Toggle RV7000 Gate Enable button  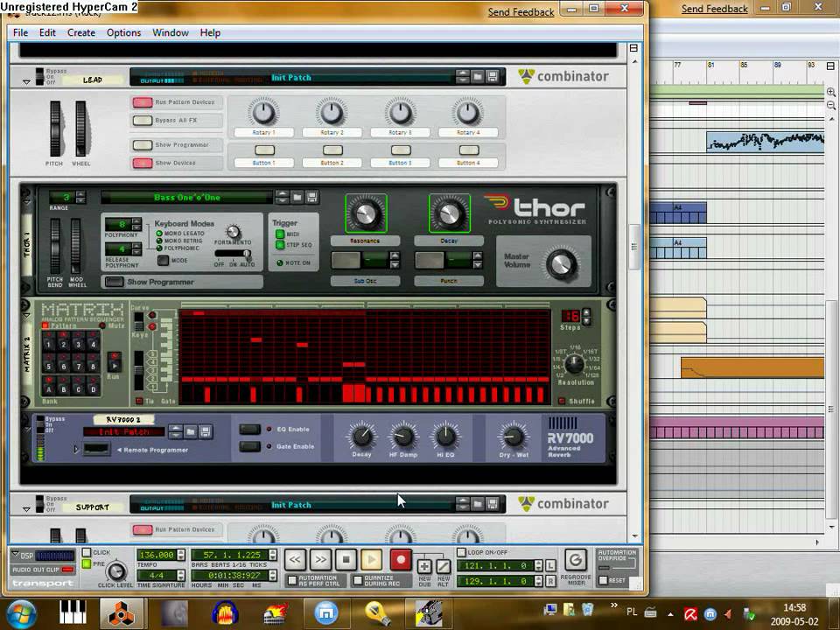point(249,446)
